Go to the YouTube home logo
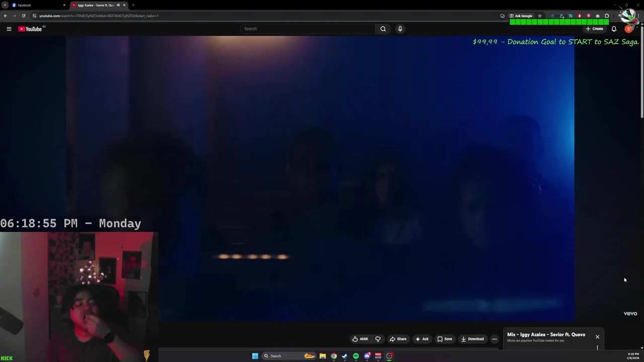Viewport: 644px width, 362px height. pos(30,29)
